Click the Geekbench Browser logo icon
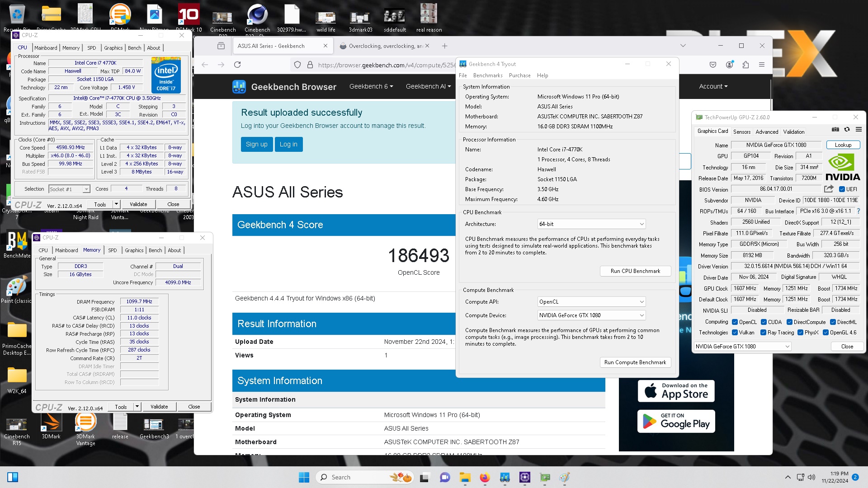 (x=239, y=87)
